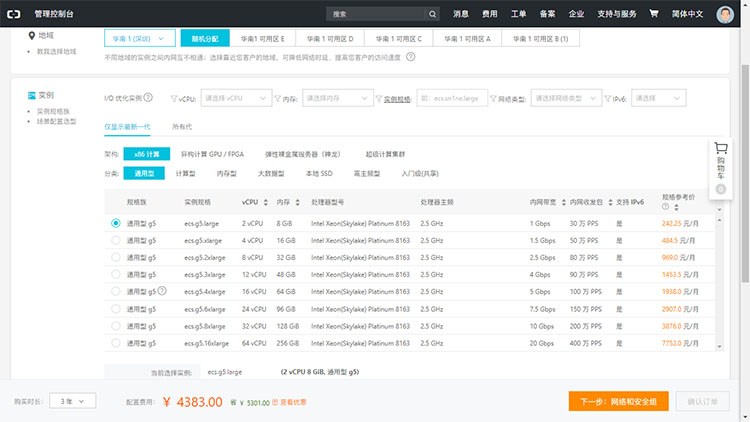This screenshot has height=422, width=750.
Task: Select ecs.g5.16xlarge radio button
Action: [x=115, y=343]
